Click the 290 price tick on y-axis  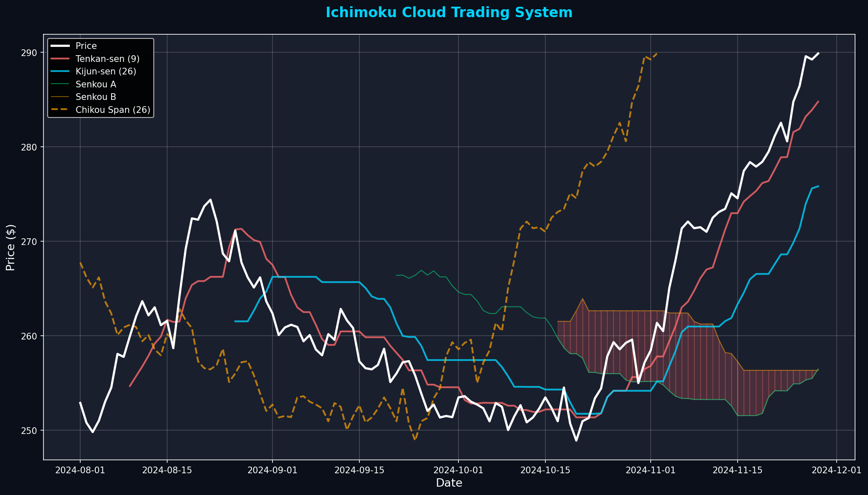pyautogui.click(x=29, y=53)
